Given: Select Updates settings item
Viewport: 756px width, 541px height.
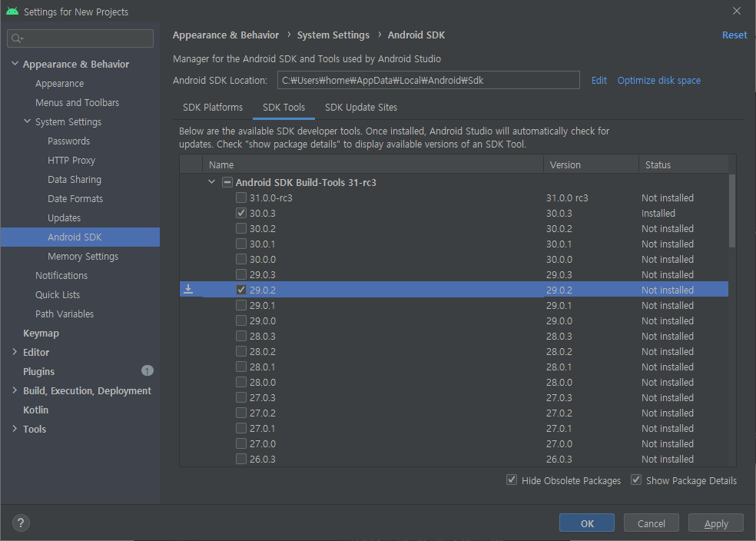Looking at the screenshot, I should pos(64,217).
